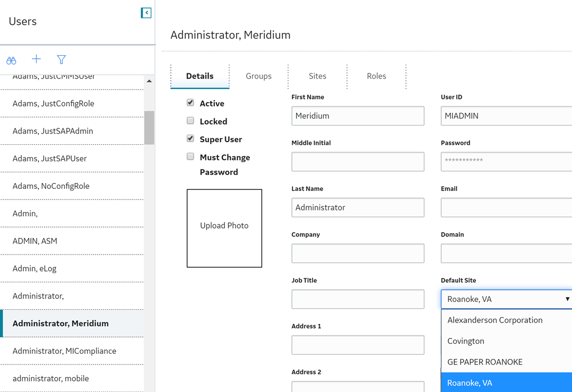The image size is (572, 392).
Task: Click the Company field
Action: [x=358, y=254]
